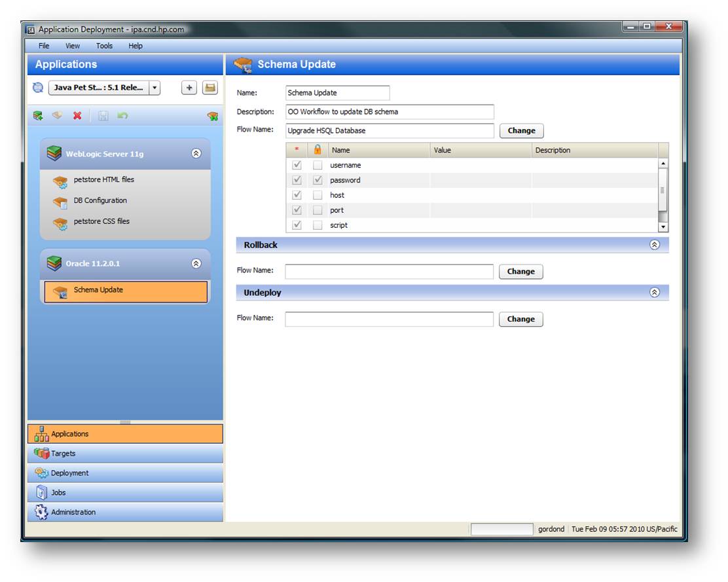Click the add component box toolbar icon
Viewport: 728px width, 582px height.
point(57,115)
